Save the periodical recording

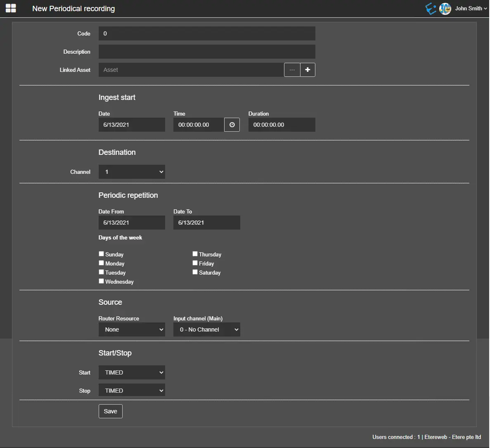click(110, 411)
